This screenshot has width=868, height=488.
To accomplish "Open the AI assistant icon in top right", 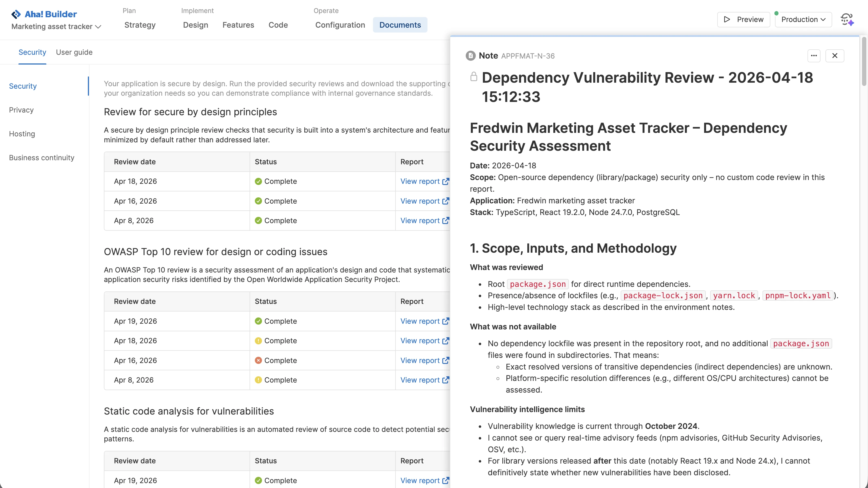I will tap(846, 20).
